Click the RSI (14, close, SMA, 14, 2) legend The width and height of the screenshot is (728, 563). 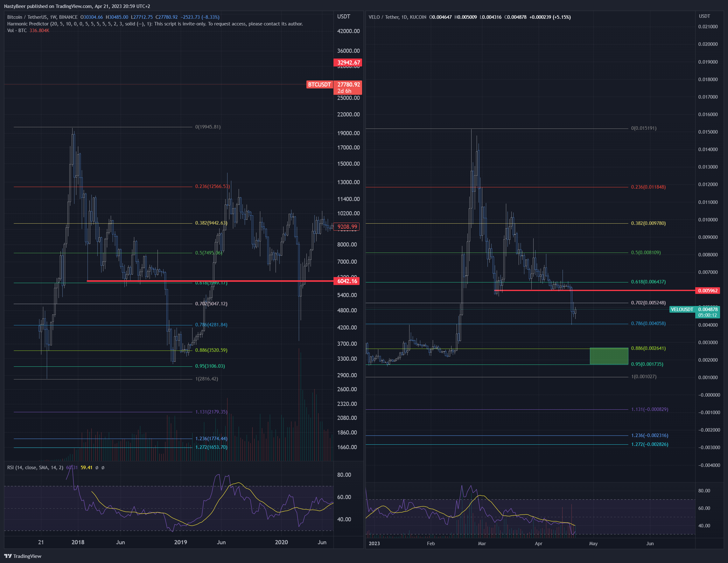point(35,467)
